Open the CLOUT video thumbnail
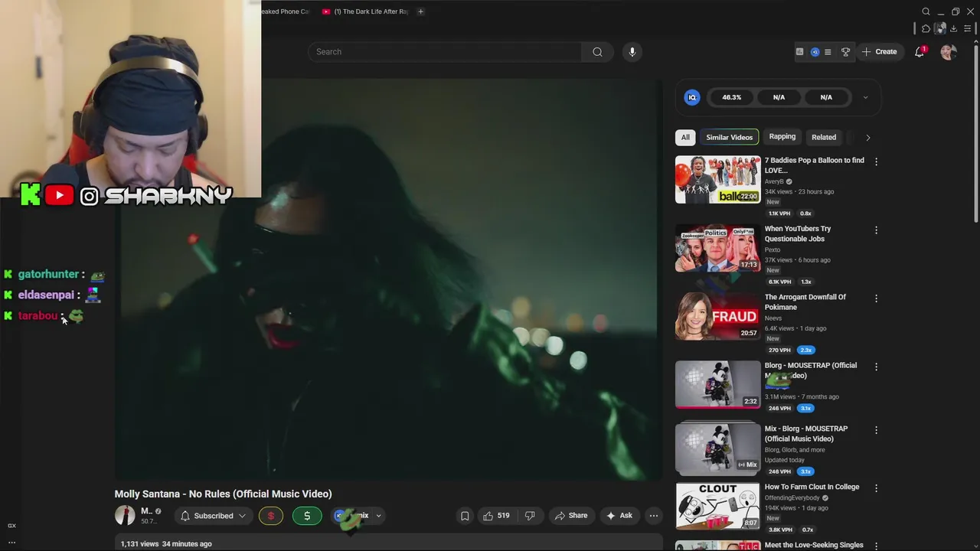 coord(717,506)
